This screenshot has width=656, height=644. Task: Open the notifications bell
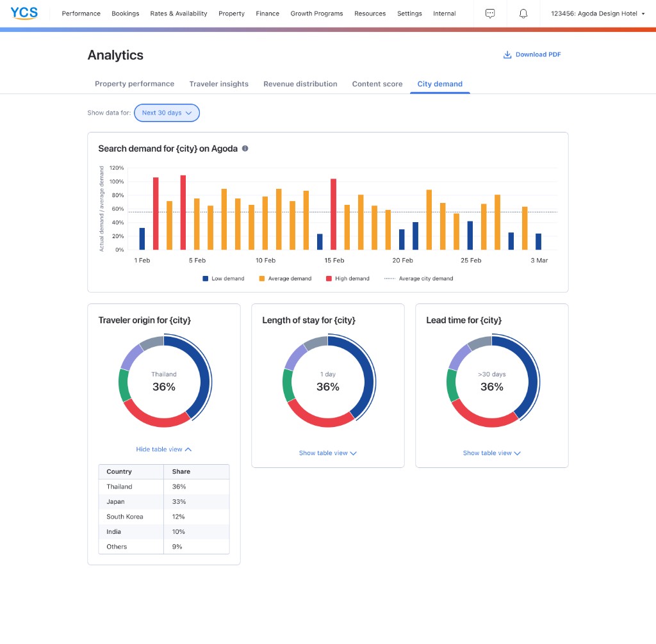[523, 13]
